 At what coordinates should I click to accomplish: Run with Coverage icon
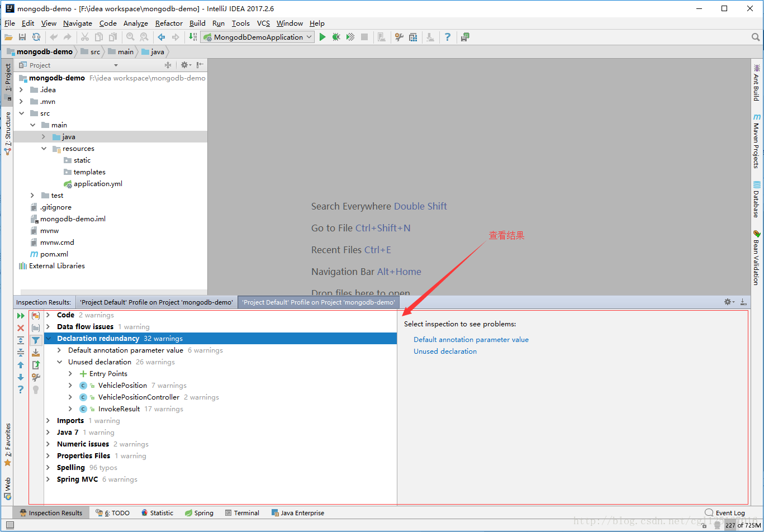[350, 37]
